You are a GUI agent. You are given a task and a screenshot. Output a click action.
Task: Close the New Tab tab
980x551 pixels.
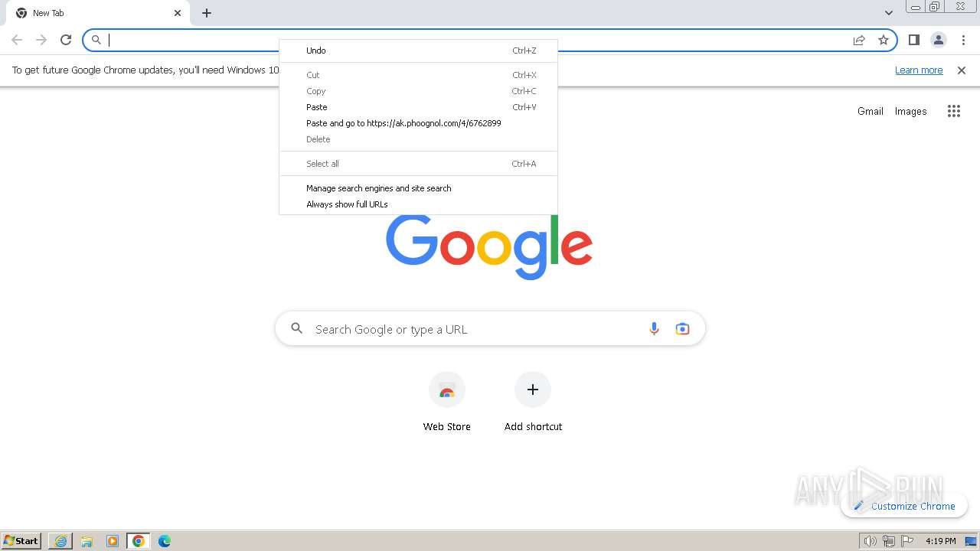click(178, 13)
